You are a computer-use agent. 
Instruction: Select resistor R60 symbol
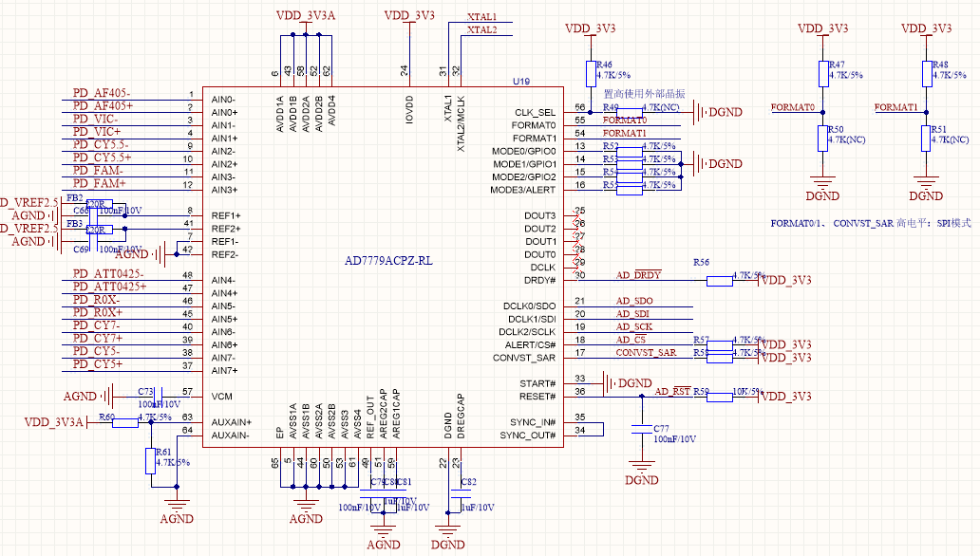[x=125, y=423]
